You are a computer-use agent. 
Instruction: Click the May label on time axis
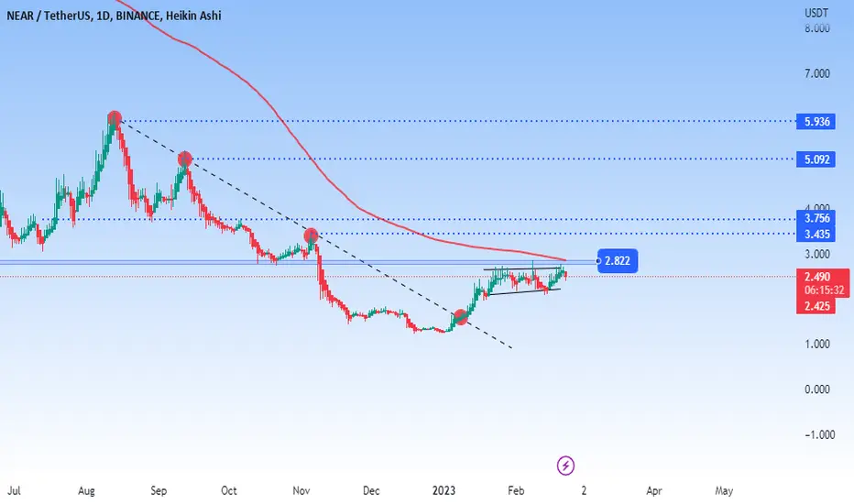click(x=724, y=491)
